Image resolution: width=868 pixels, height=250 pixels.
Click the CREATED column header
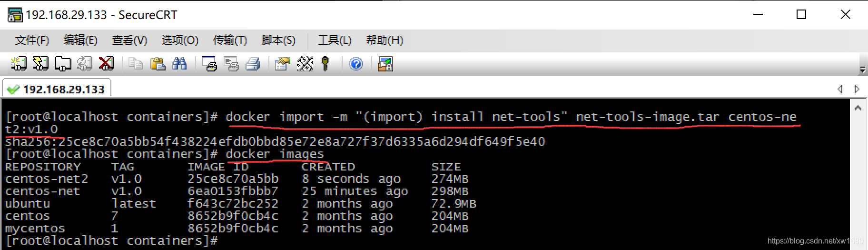pyautogui.click(x=328, y=167)
